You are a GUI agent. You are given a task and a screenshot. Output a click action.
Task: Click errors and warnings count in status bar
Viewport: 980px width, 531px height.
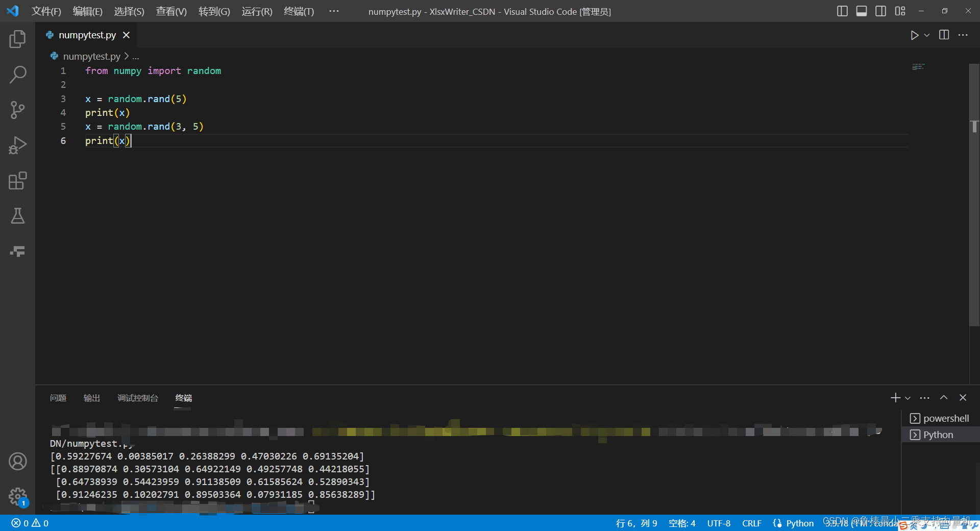30,523
